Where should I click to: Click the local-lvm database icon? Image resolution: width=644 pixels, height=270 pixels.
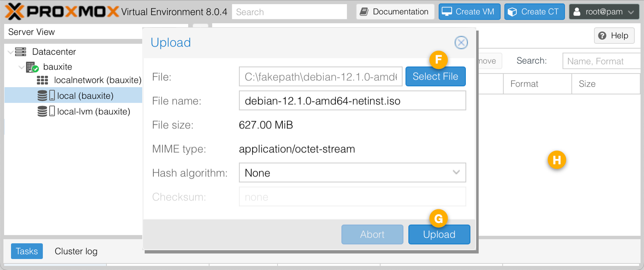[42, 111]
